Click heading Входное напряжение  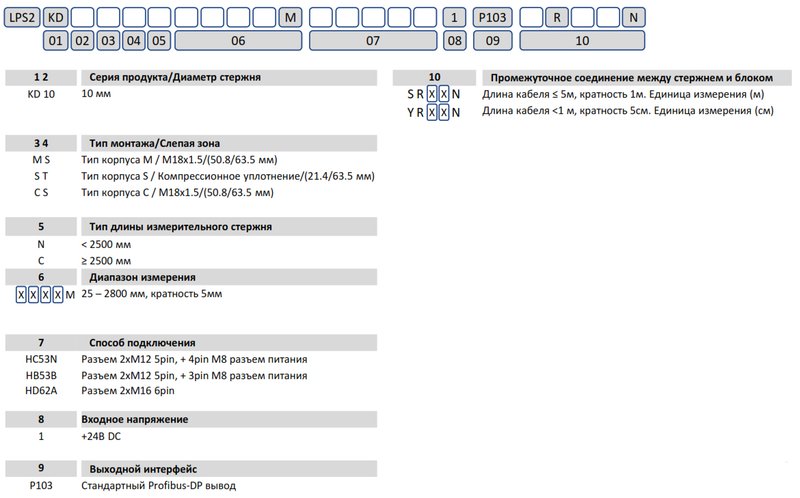click(x=135, y=419)
